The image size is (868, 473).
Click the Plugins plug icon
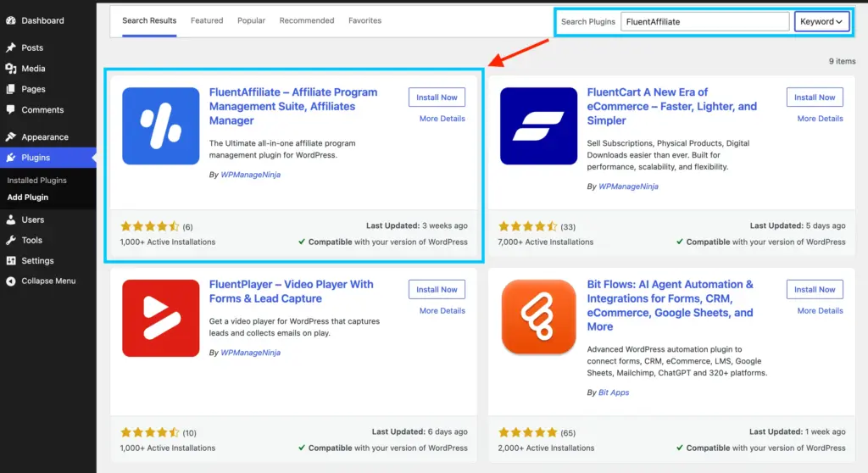(10, 158)
